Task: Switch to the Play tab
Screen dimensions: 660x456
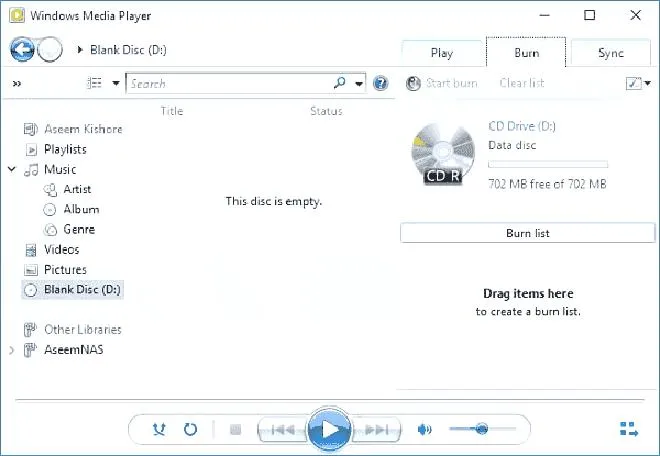Action: pyautogui.click(x=442, y=53)
